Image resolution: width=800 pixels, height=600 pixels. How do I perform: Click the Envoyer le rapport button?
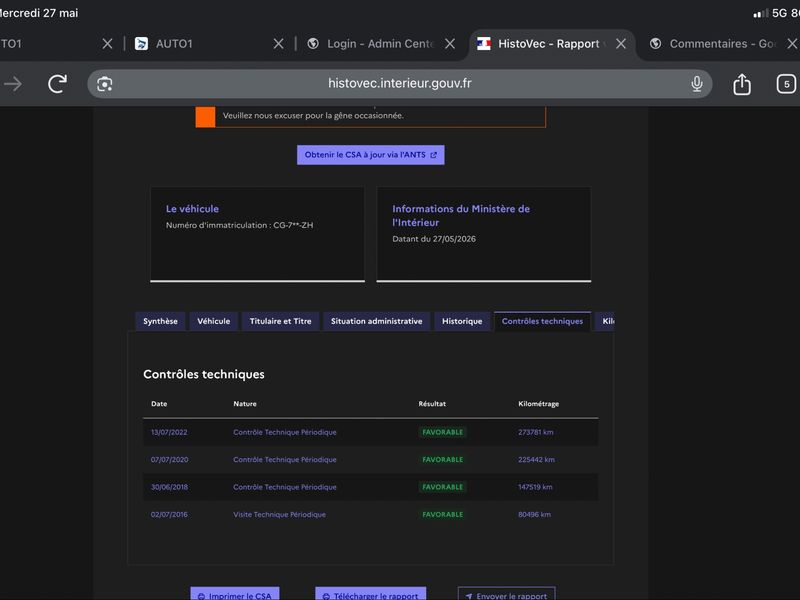click(506, 594)
